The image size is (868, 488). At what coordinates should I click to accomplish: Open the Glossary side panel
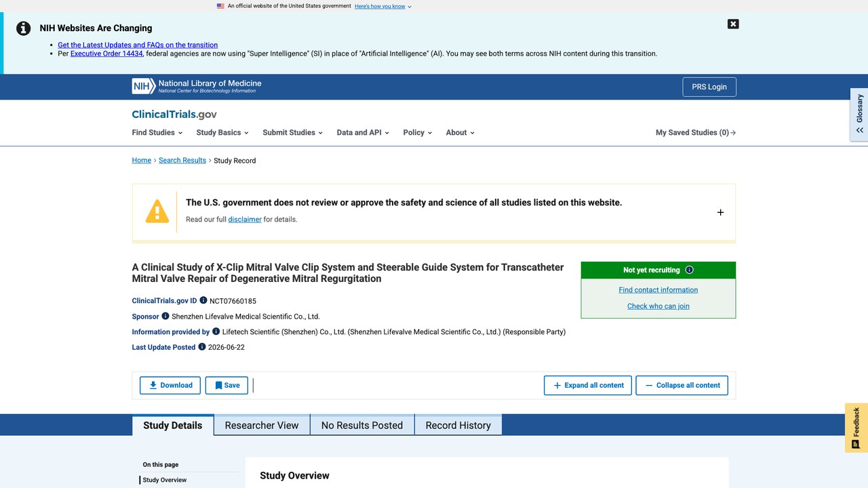pyautogui.click(x=859, y=114)
